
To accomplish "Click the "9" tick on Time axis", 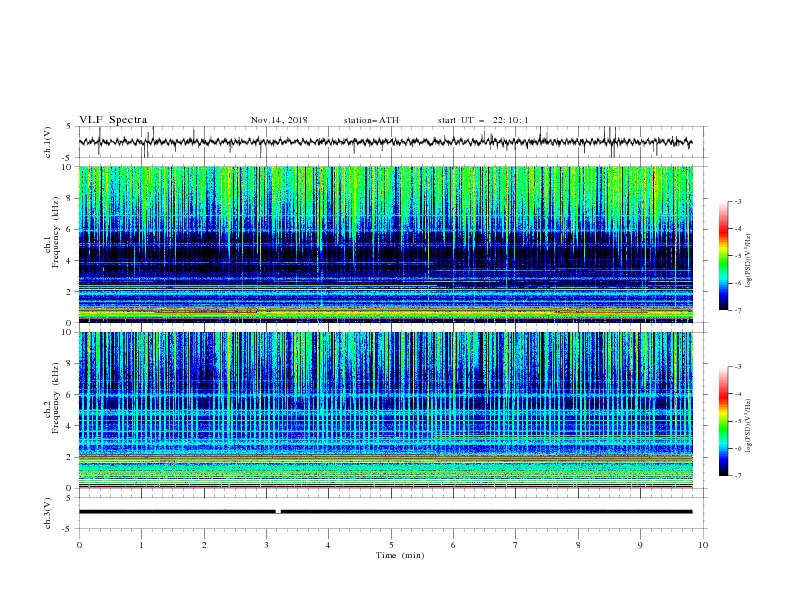I will coord(640,545).
